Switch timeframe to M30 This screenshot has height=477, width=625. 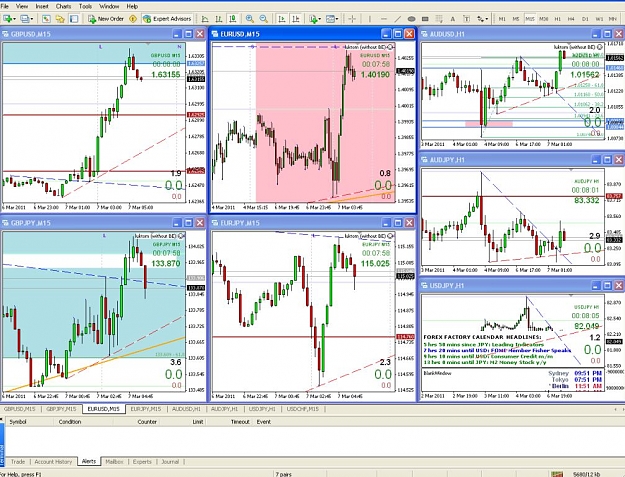pyautogui.click(x=544, y=19)
